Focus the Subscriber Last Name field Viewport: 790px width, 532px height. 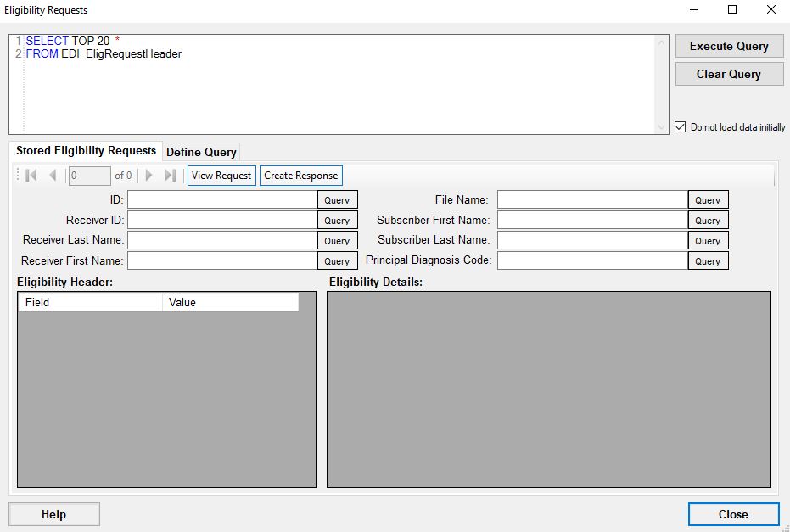click(x=592, y=240)
